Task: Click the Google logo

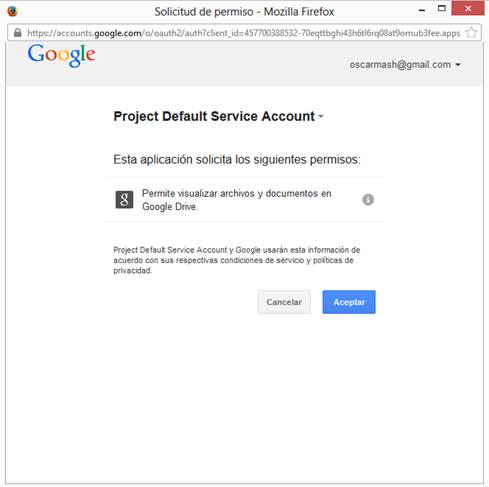Action: point(62,55)
